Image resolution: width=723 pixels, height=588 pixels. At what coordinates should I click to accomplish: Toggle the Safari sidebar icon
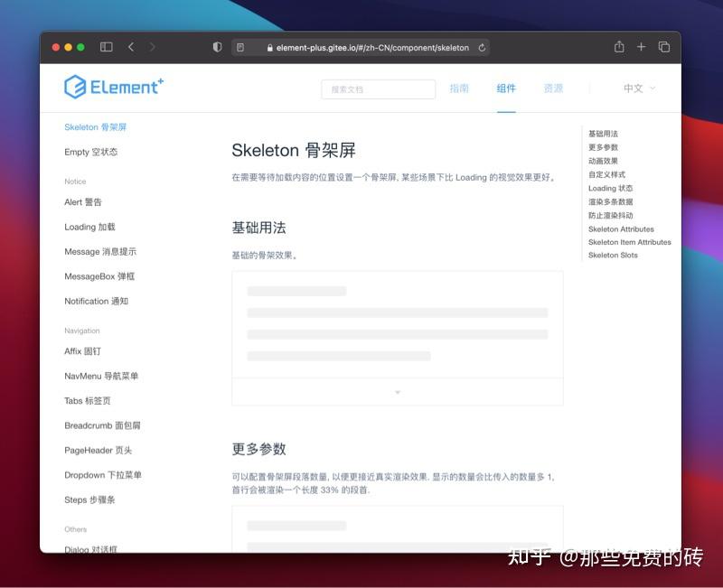click(x=106, y=46)
